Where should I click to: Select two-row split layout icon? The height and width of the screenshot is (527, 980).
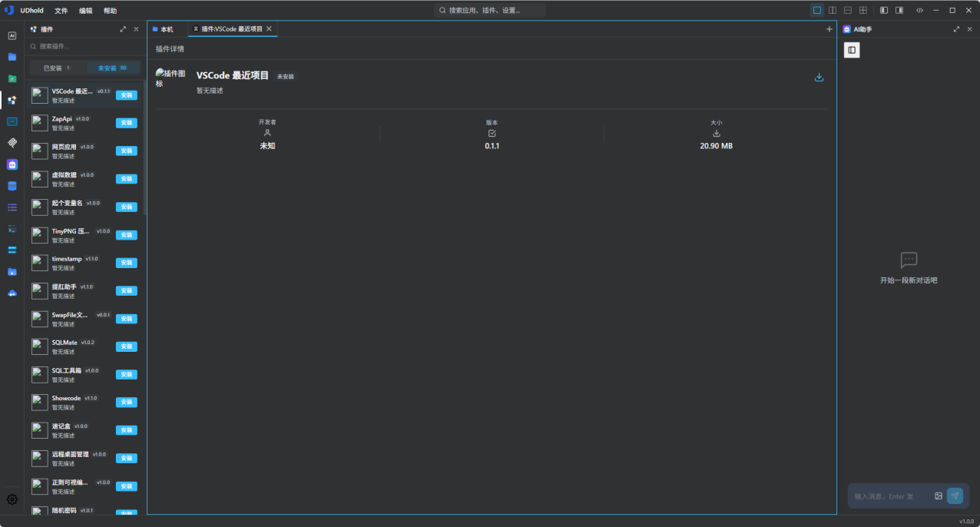click(x=848, y=10)
